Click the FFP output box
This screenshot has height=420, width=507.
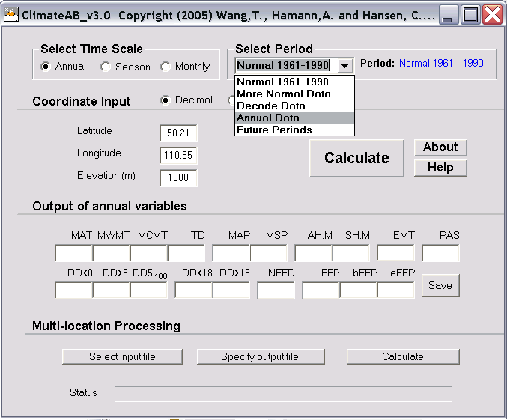[x=321, y=290]
